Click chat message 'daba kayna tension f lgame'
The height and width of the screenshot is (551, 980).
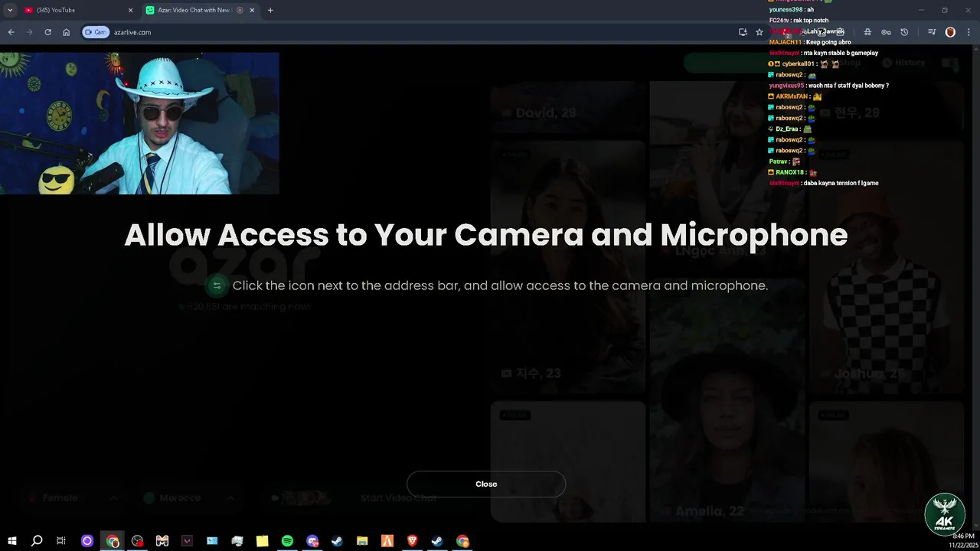[841, 183]
